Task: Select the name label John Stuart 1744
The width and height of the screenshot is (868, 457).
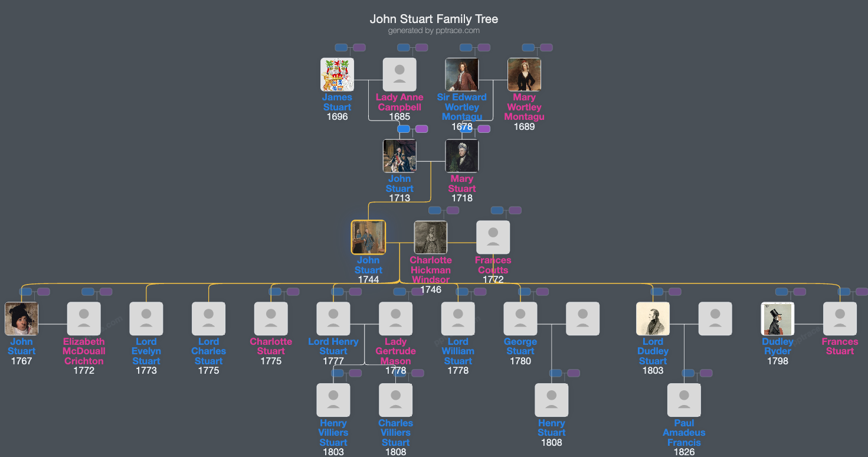Action: (368, 265)
